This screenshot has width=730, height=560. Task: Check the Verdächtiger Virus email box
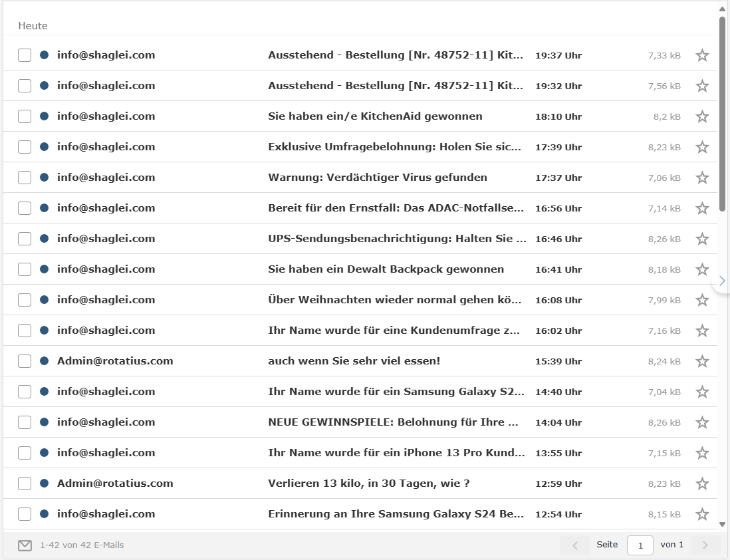(x=25, y=178)
